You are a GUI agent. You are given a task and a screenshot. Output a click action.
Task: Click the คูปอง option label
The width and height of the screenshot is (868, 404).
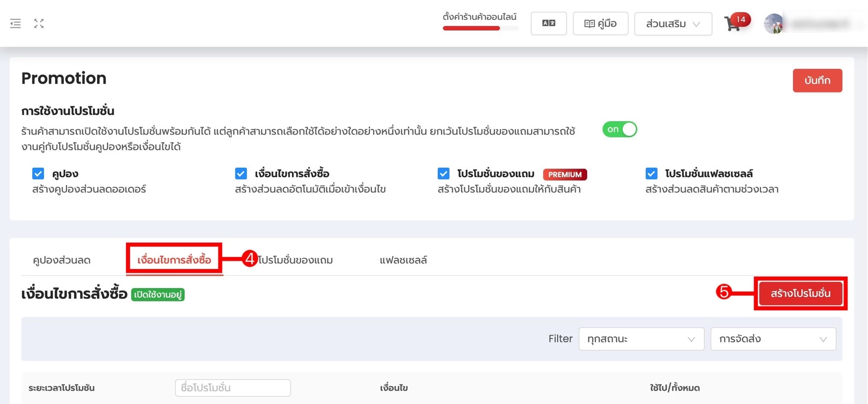pos(65,174)
